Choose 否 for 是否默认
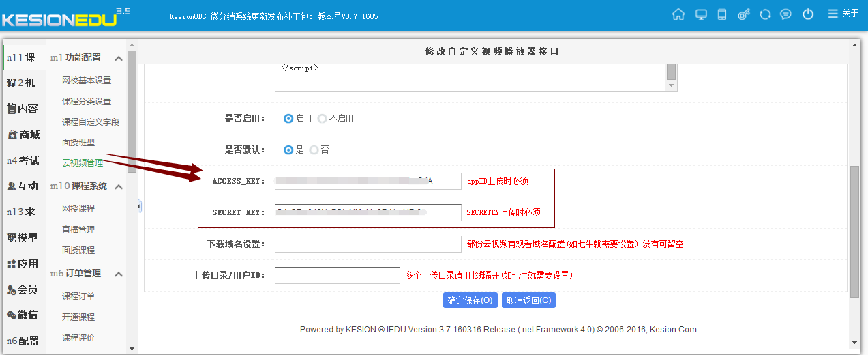 314,150
